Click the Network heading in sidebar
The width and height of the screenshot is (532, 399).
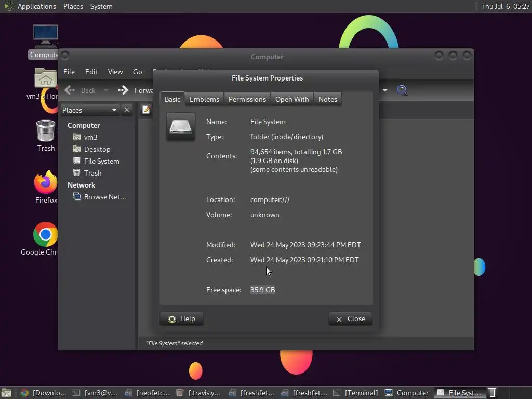point(82,185)
